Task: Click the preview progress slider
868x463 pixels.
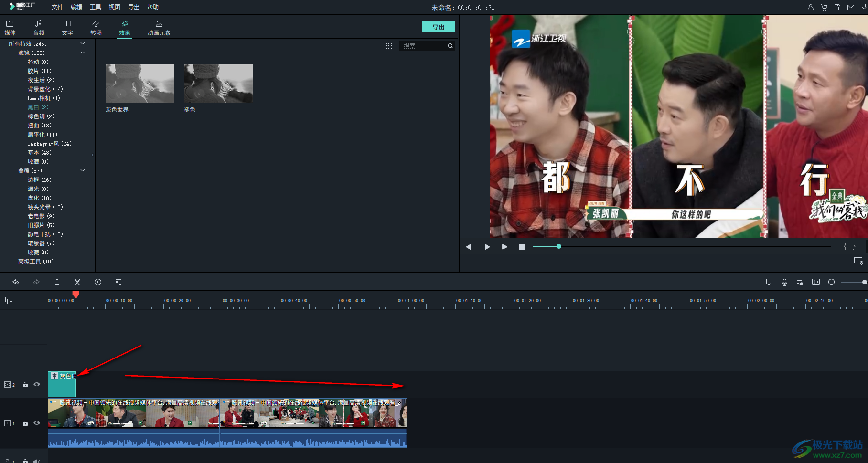Action: (x=682, y=246)
